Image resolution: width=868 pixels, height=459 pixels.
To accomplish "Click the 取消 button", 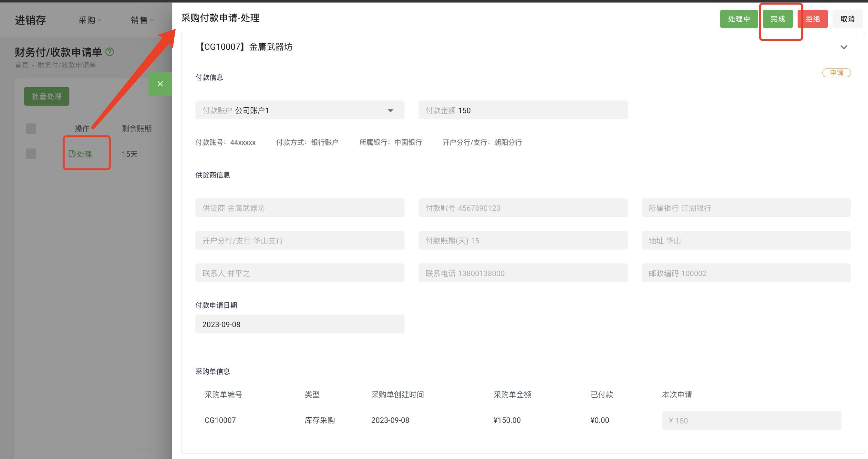I will [x=847, y=19].
